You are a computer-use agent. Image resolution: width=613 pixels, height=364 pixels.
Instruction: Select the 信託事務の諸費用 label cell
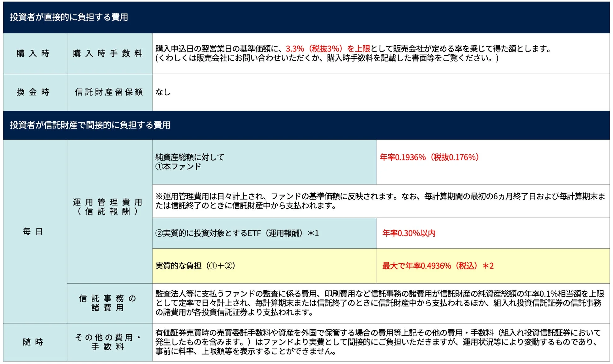pyautogui.click(x=109, y=297)
